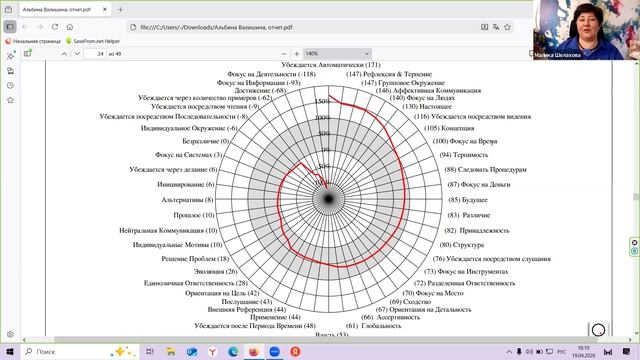This screenshot has width=640, height=360.
Task: Click the (85) Будущее label
Action: point(468,200)
